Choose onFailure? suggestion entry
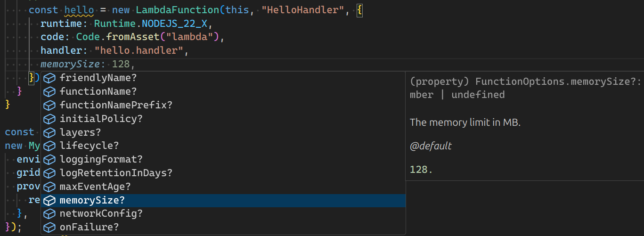Viewport: 644px width, 236px height. pyautogui.click(x=223, y=228)
